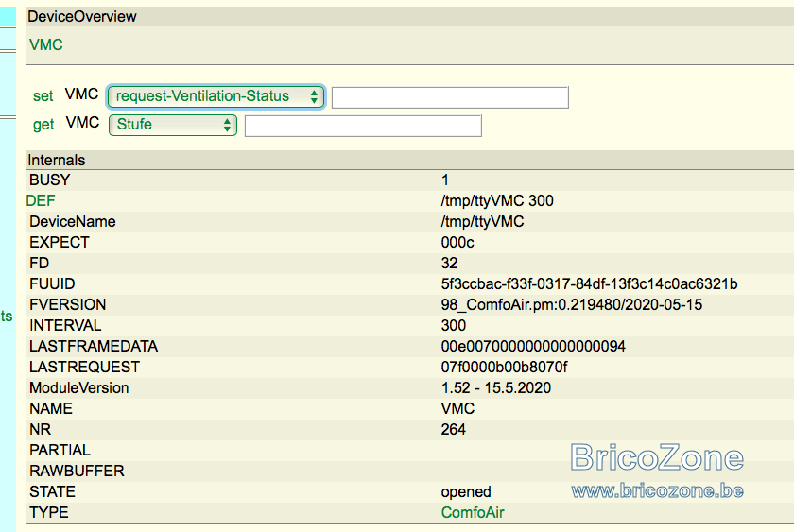Screen dimensions: 794x532
Task: Click the FD value 32
Action: click(x=449, y=264)
